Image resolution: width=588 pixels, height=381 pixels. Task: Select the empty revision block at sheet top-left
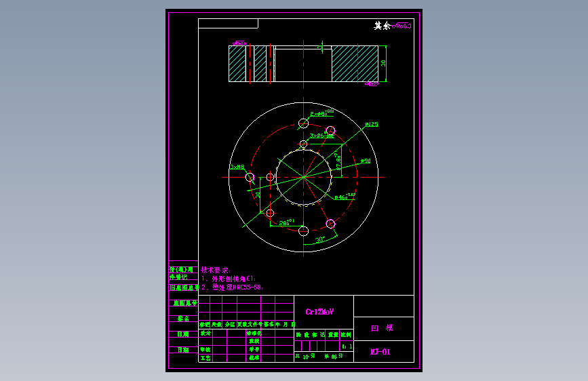(x=228, y=23)
